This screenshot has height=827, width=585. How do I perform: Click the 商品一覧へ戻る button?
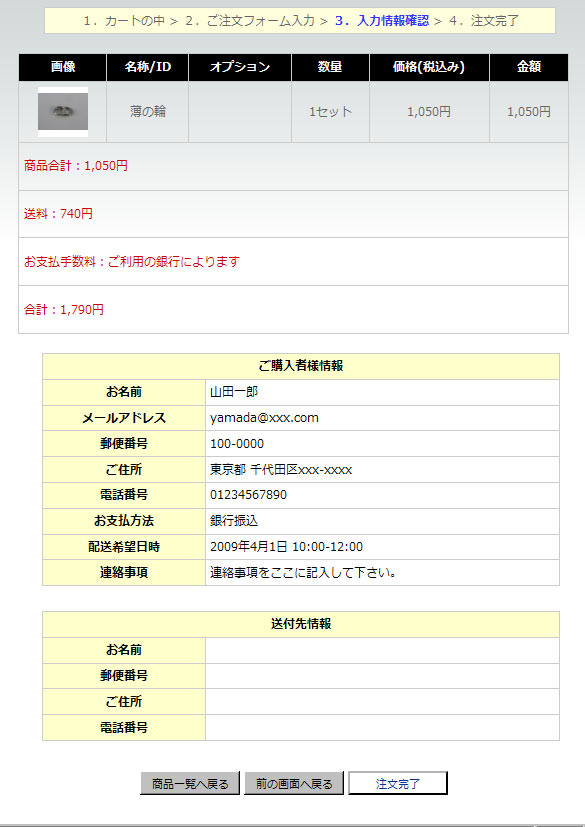click(190, 783)
